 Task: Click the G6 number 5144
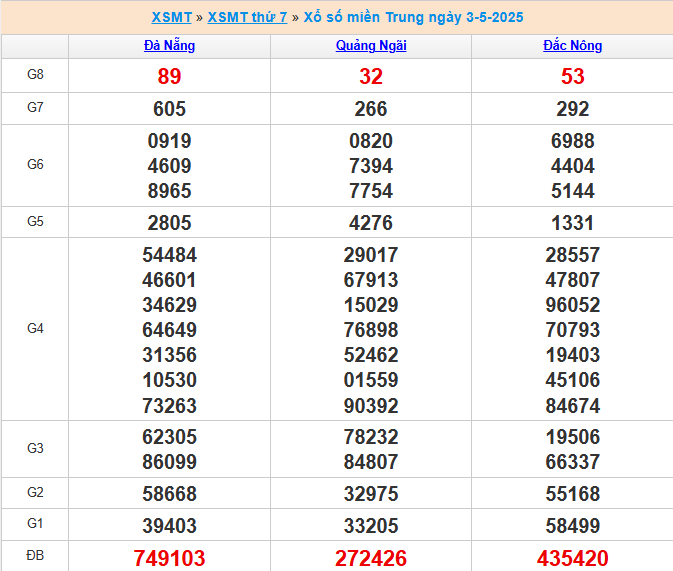573,191
